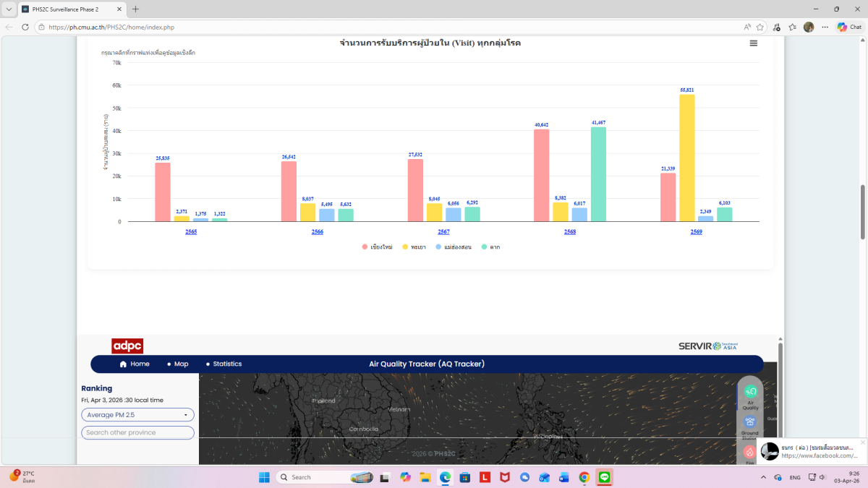Screen dimensions: 868x488
Task: Toggle the เชียงใหม่ series in legend
Action: 377,247
